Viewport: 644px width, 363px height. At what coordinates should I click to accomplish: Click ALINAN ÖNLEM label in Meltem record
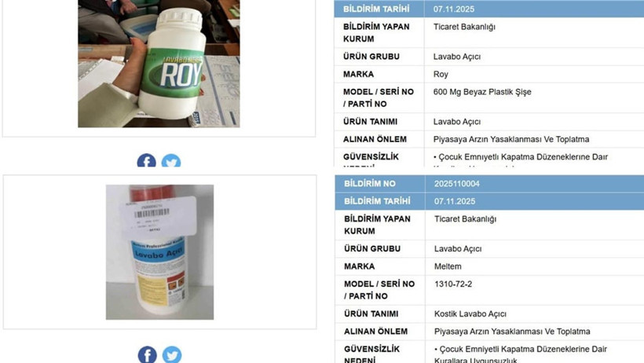[x=376, y=332]
